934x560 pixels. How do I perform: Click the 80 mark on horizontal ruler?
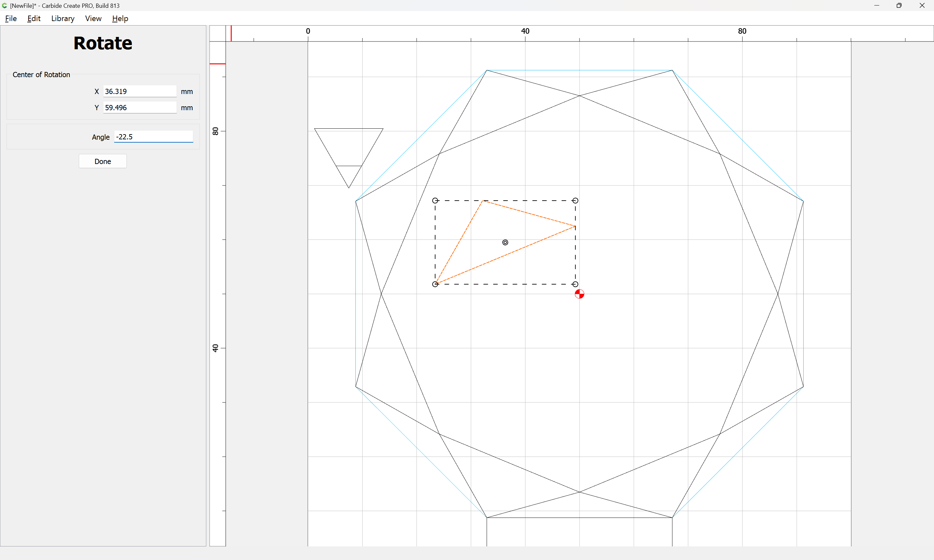742,31
